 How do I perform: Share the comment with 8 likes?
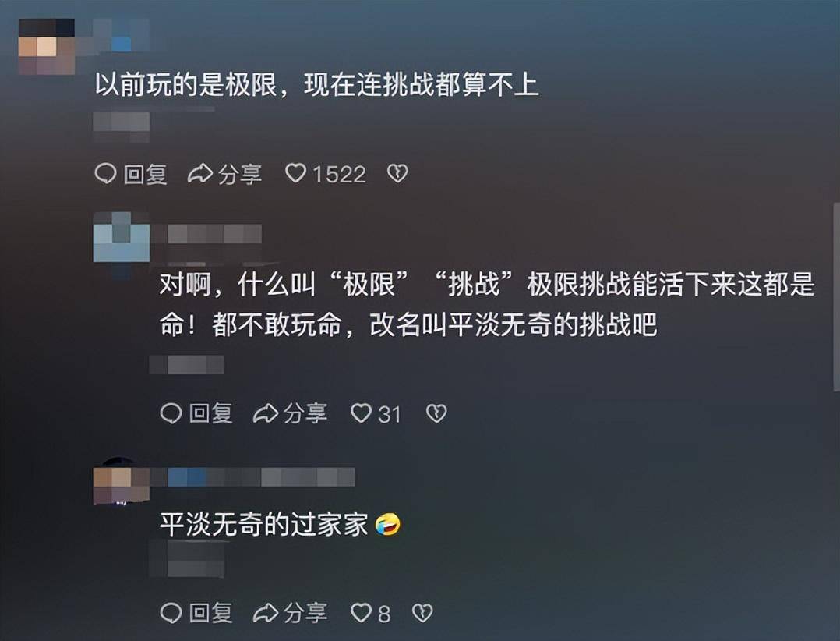tap(291, 613)
